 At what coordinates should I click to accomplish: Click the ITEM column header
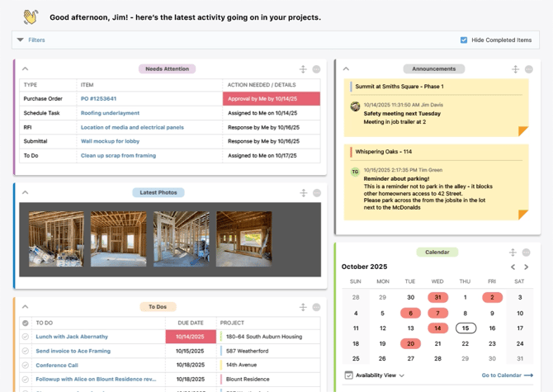87,85
